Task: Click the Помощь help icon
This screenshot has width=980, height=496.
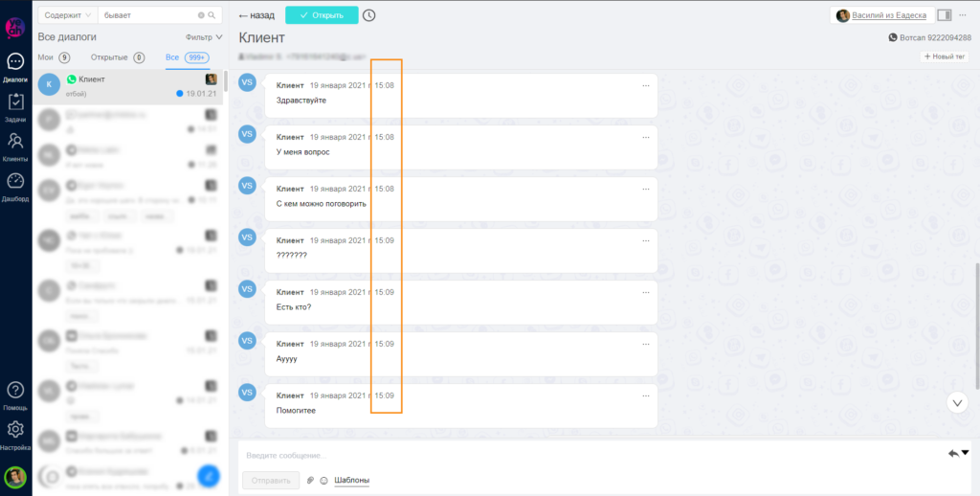Action: click(x=15, y=395)
